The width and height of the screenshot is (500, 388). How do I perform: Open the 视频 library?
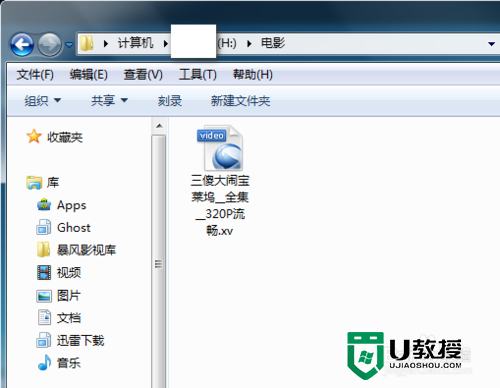[x=69, y=273]
